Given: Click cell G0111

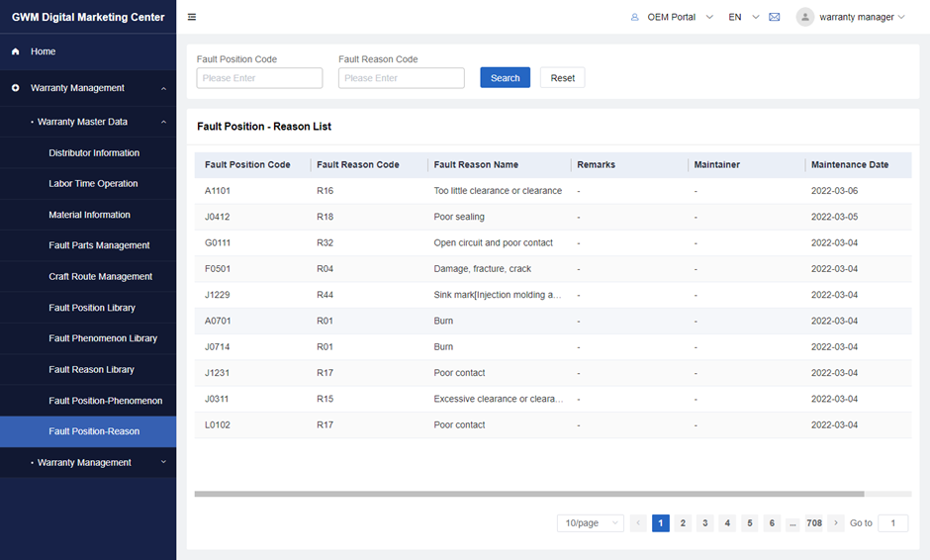Looking at the screenshot, I should pyautogui.click(x=218, y=242).
